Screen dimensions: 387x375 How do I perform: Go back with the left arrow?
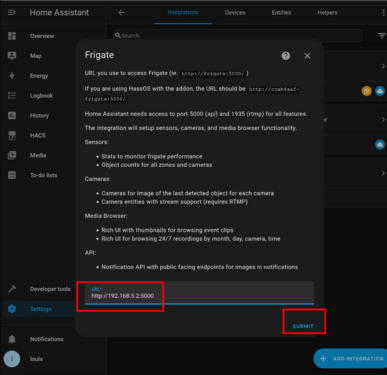tap(122, 13)
